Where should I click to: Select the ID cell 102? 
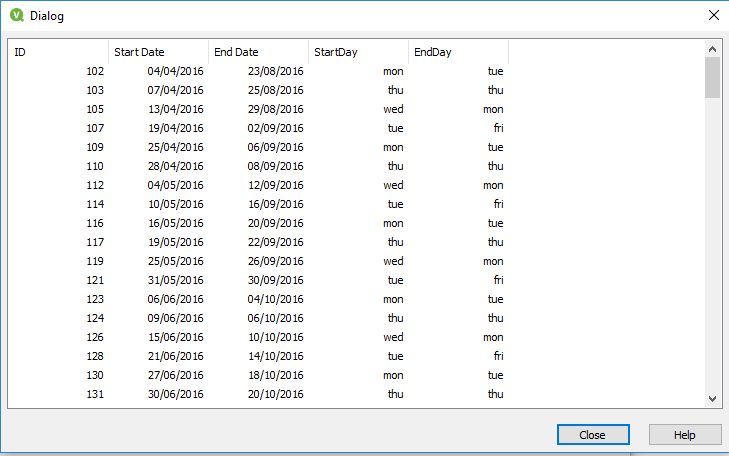point(95,71)
